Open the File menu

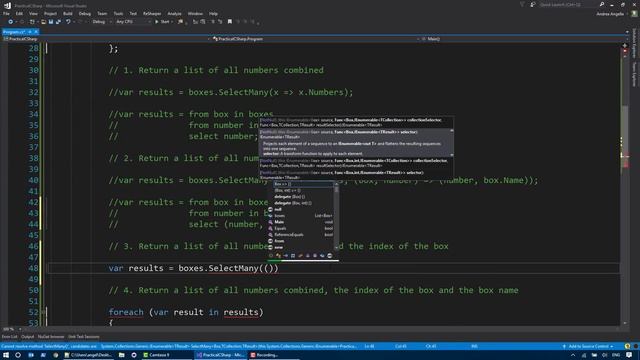tap(6, 13)
